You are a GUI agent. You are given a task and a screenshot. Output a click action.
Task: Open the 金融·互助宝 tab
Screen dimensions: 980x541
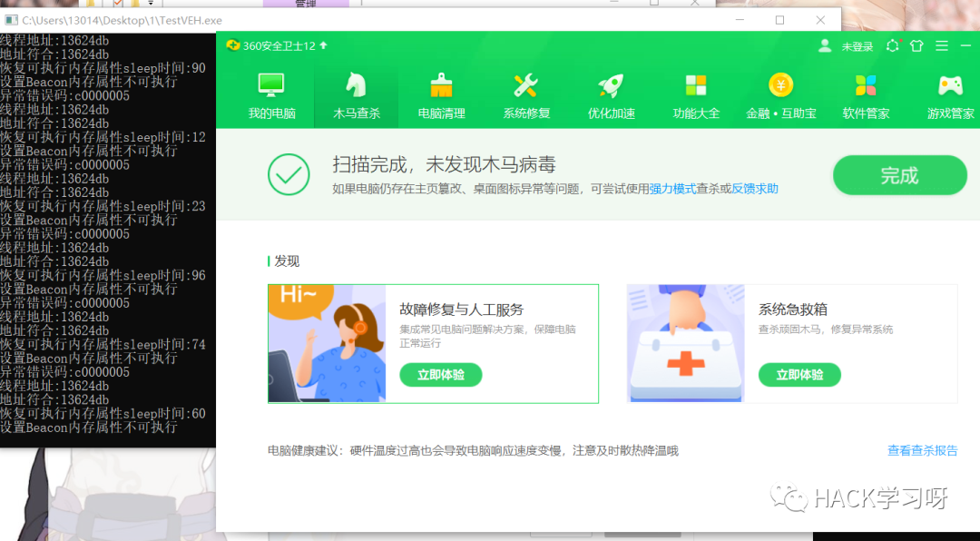pyautogui.click(x=780, y=95)
